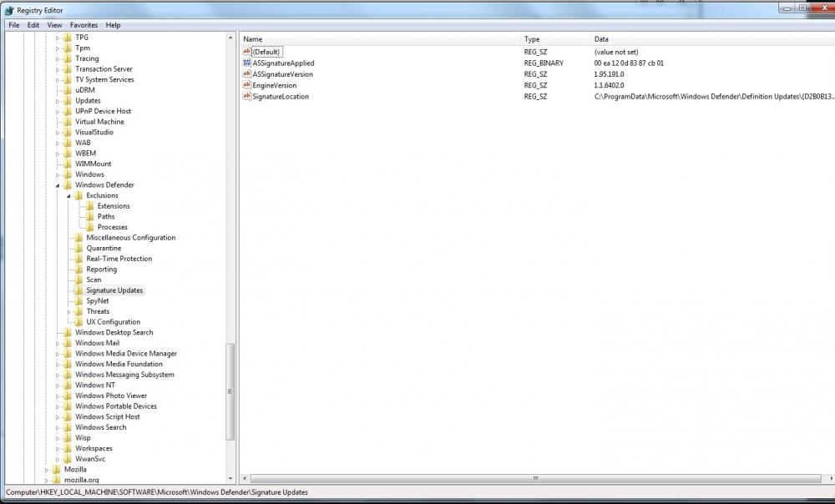Click the SpyNet folder icon

click(x=78, y=300)
